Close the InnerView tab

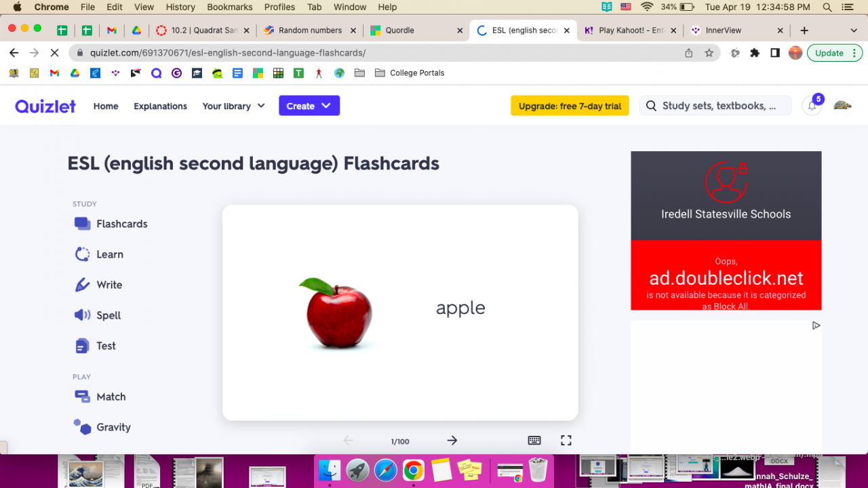coord(780,30)
